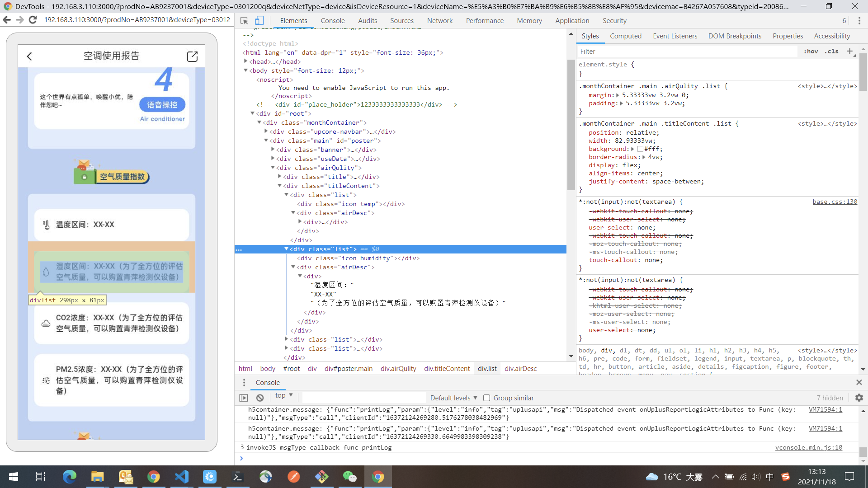
Task: Open the Default levels dropdown
Action: (x=453, y=398)
